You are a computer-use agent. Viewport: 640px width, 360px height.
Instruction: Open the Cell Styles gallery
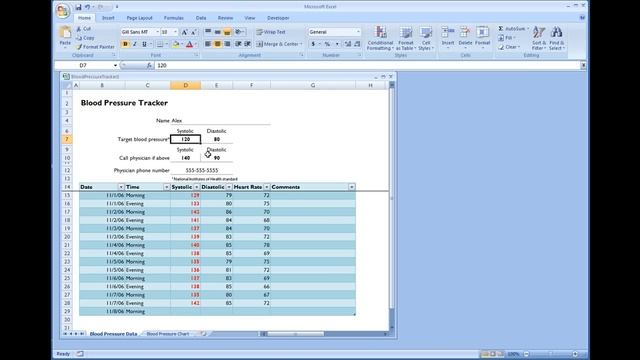426,38
